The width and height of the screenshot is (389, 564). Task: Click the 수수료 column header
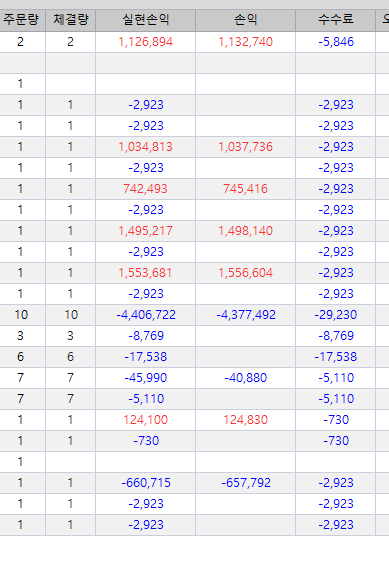(x=335, y=20)
